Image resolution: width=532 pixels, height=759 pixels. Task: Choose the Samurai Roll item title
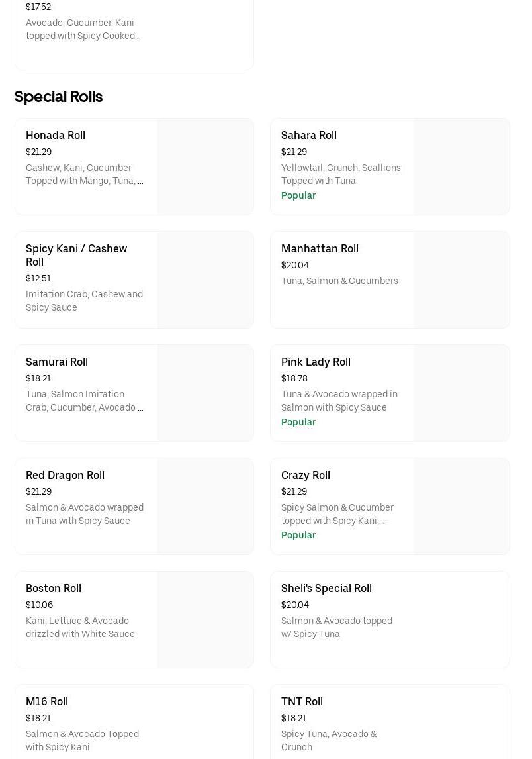pyautogui.click(x=57, y=362)
